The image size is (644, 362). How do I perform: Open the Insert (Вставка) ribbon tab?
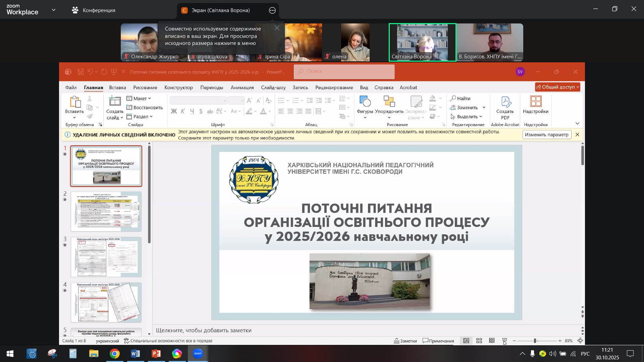tap(117, 87)
